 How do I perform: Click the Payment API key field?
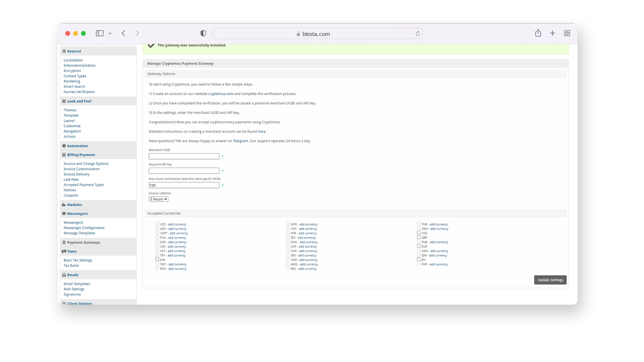(x=184, y=171)
